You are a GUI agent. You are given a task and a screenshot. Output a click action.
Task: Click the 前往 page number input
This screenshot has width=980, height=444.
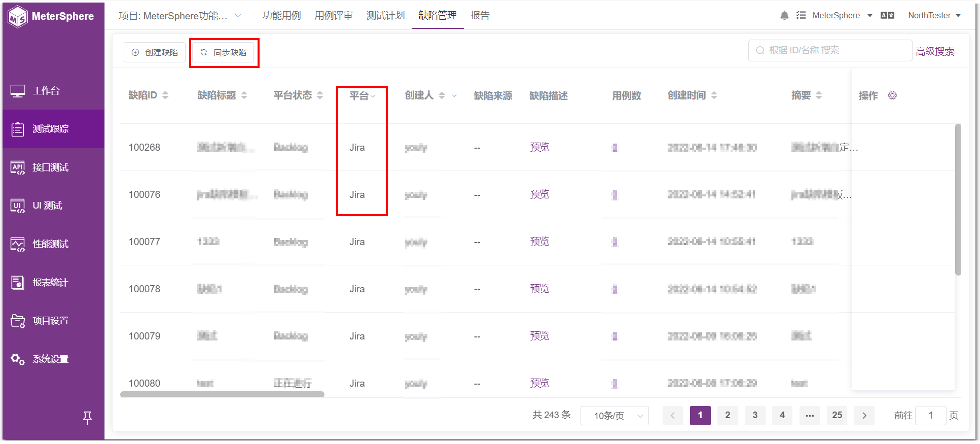tap(931, 416)
